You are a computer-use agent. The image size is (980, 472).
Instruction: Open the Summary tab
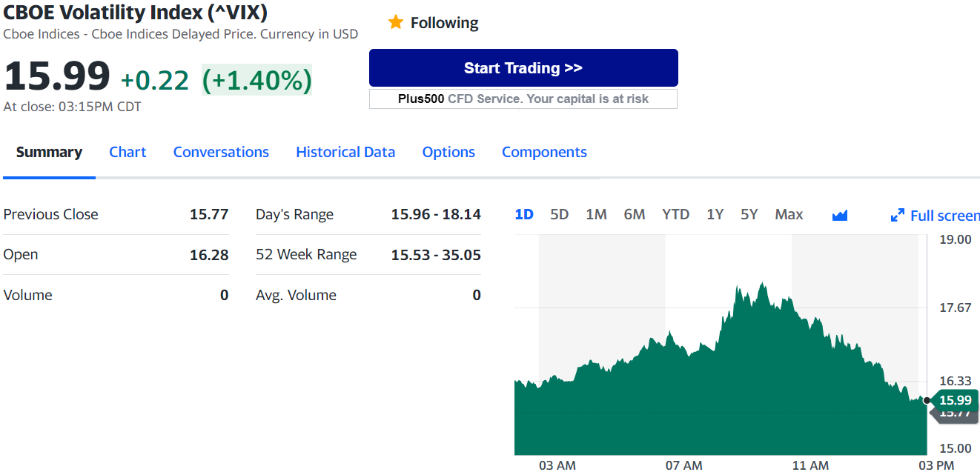point(49,152)
